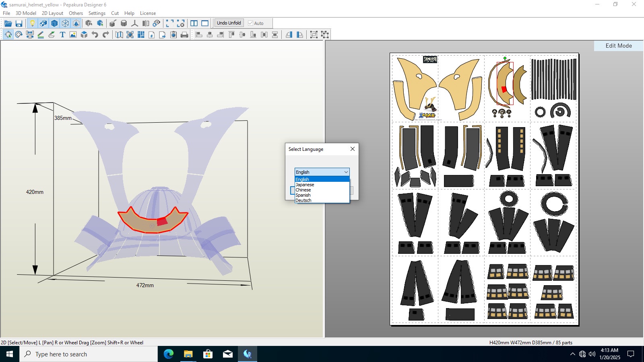Click the Undo arrow icon

[x=95, y=35]
